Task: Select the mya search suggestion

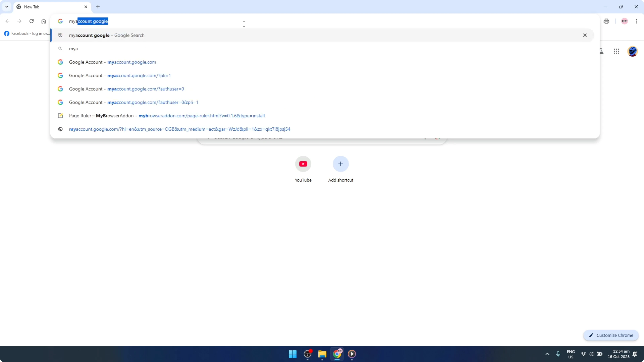Action: point(73,49)
